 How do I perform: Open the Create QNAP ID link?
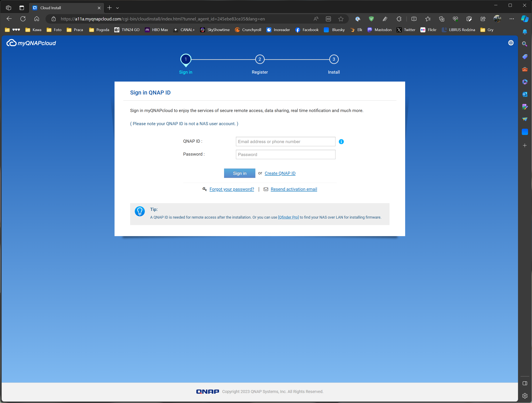[280, 173]
